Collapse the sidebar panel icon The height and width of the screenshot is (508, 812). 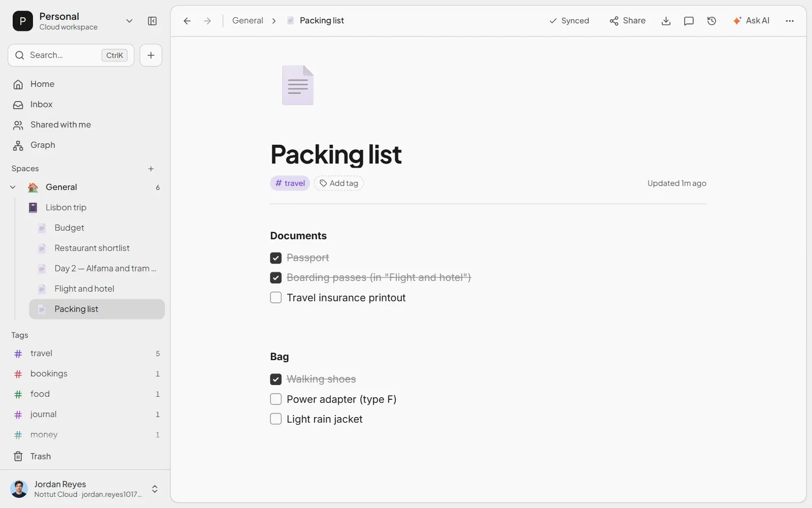(x=152, y=21)
